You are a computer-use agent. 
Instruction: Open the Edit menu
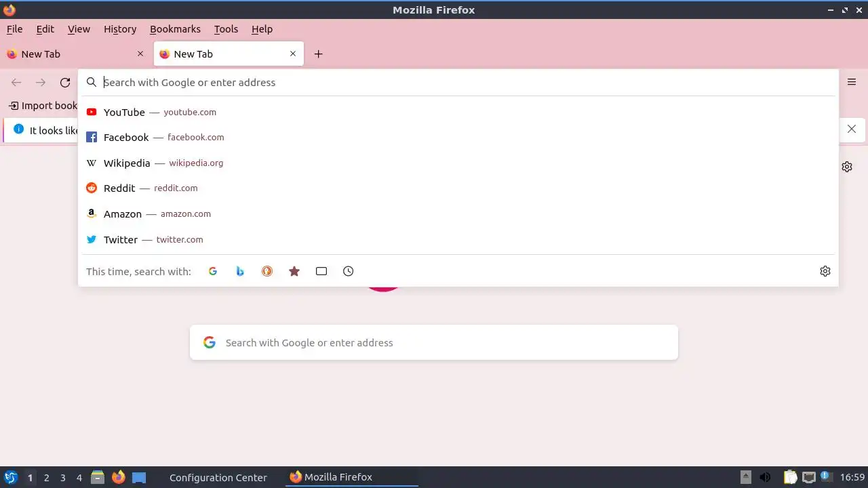click(45, 29)
